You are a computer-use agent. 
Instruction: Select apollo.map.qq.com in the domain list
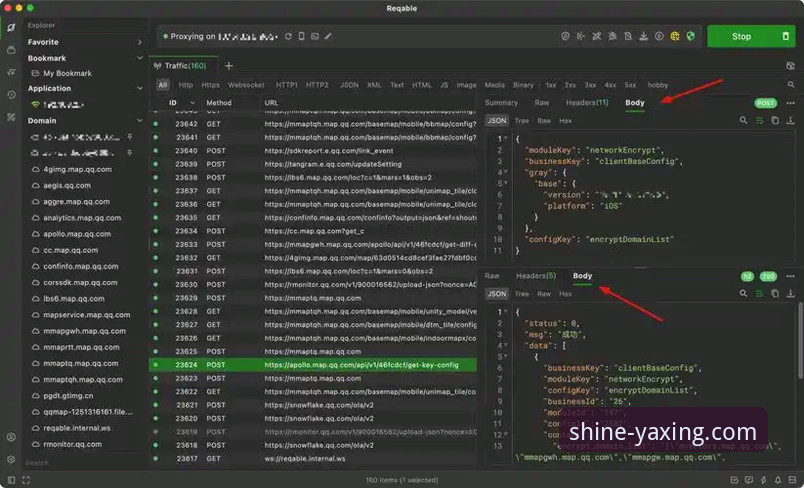coord(76,234)
